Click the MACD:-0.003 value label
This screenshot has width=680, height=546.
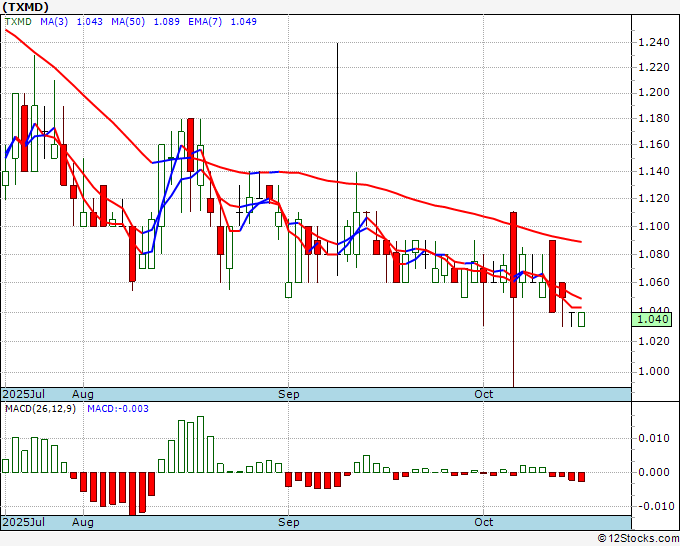[x=118, y=409]
